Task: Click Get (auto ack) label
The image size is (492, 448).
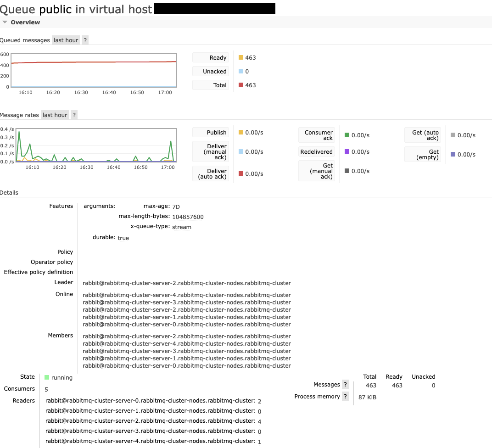Action: 423,135
